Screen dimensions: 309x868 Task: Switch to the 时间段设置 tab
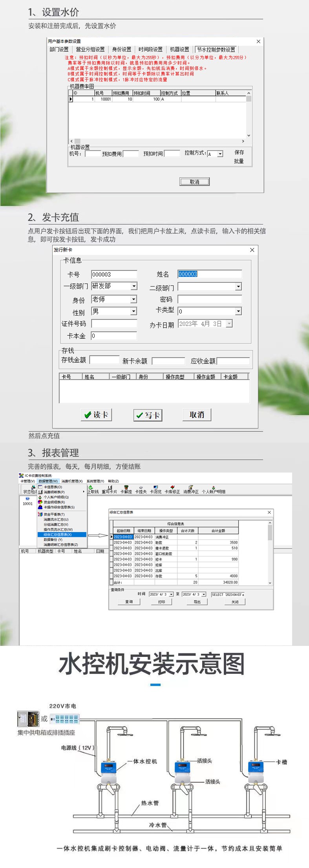(150, 50)
